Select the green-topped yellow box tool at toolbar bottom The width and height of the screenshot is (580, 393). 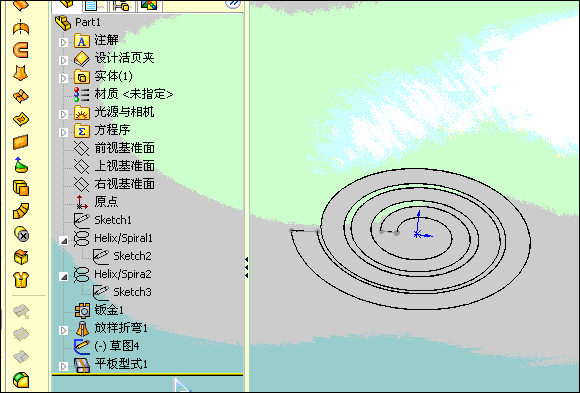[21, 380]
